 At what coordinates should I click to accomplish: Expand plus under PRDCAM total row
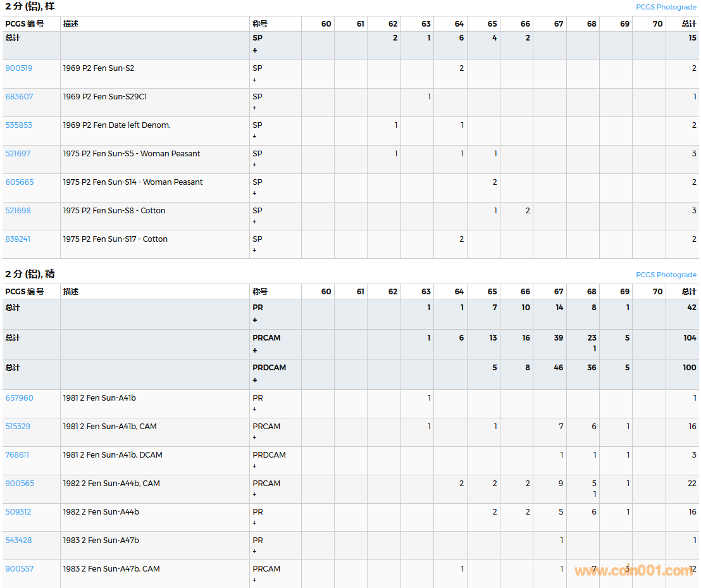coord(255,380)
